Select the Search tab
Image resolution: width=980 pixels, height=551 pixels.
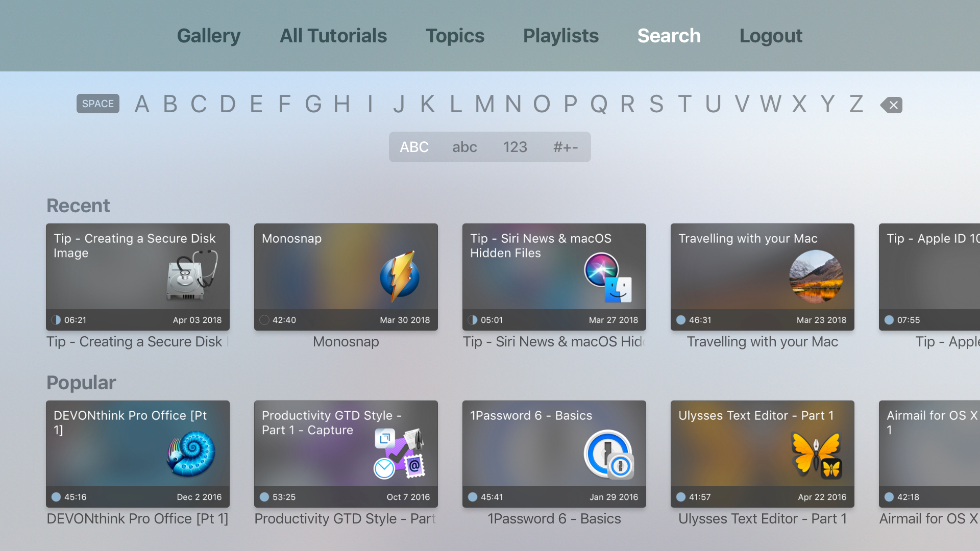tap(669, 36)
